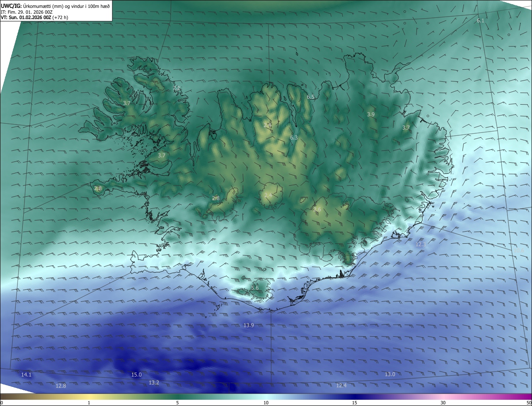Viewport: 532px width, 406px height.
Task: Click the 13.2 value label on the map
Action: point(154,382)
